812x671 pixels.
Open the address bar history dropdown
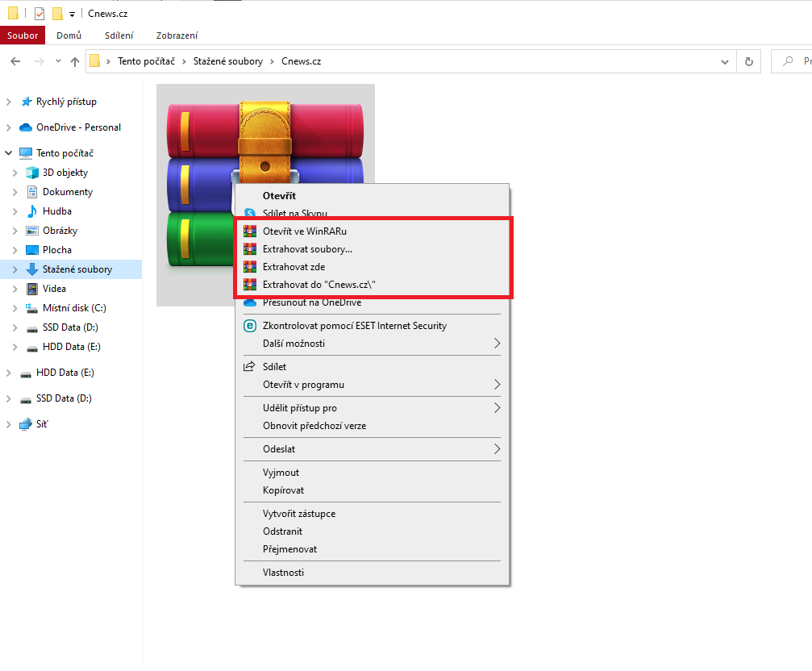(724, 61)
